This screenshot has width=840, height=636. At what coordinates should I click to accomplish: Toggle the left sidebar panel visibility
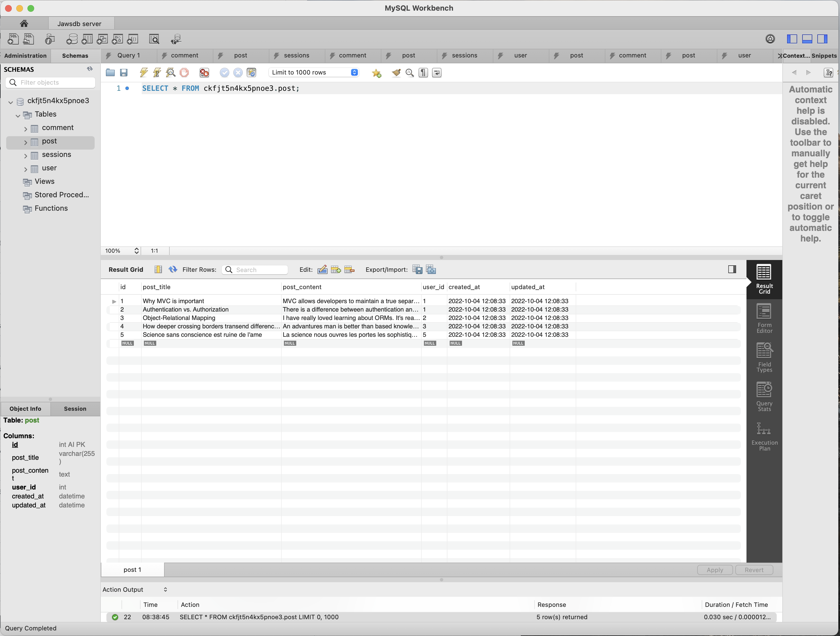792,39
